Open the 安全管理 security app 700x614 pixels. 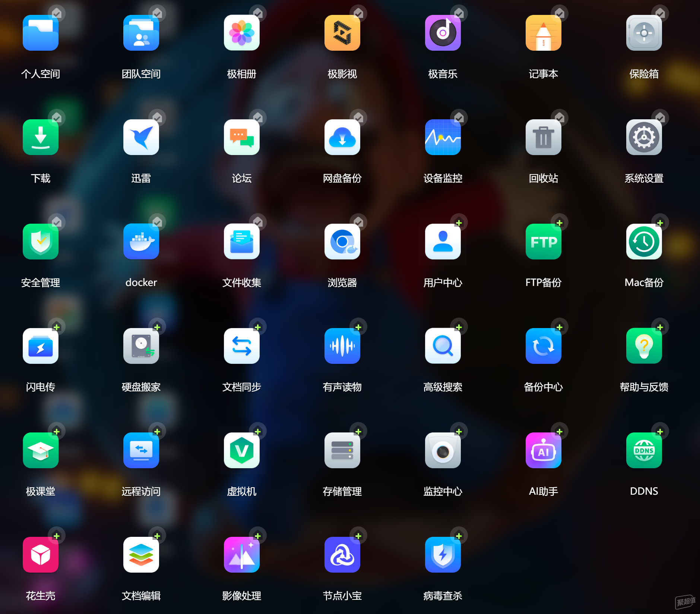point(41,242)
